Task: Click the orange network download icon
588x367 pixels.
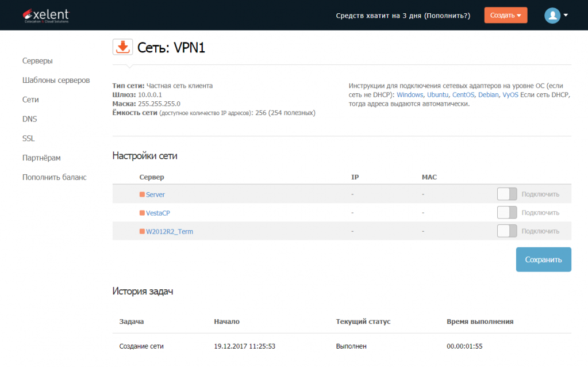Action: click(122, 47)
